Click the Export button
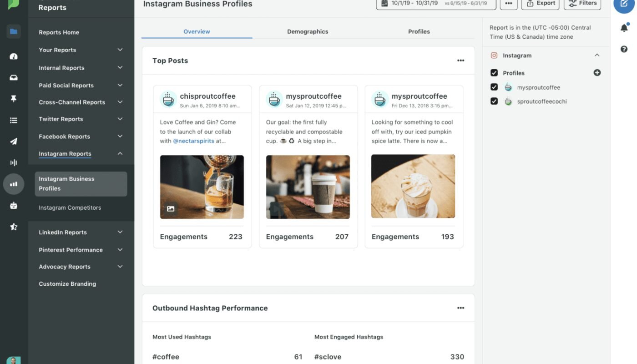Viewport: 637px width, 364px height. click(540, 3)
